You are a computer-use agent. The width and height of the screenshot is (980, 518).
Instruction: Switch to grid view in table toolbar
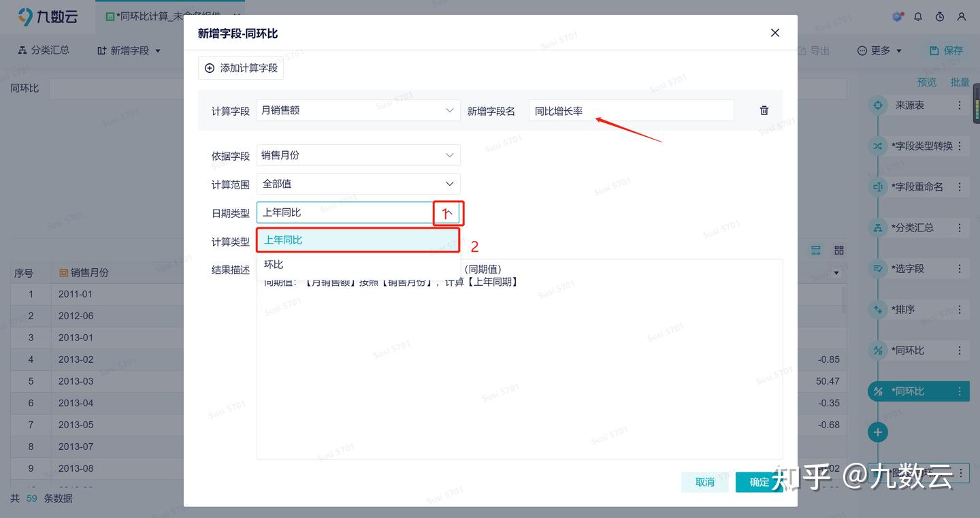pos(838,250)
